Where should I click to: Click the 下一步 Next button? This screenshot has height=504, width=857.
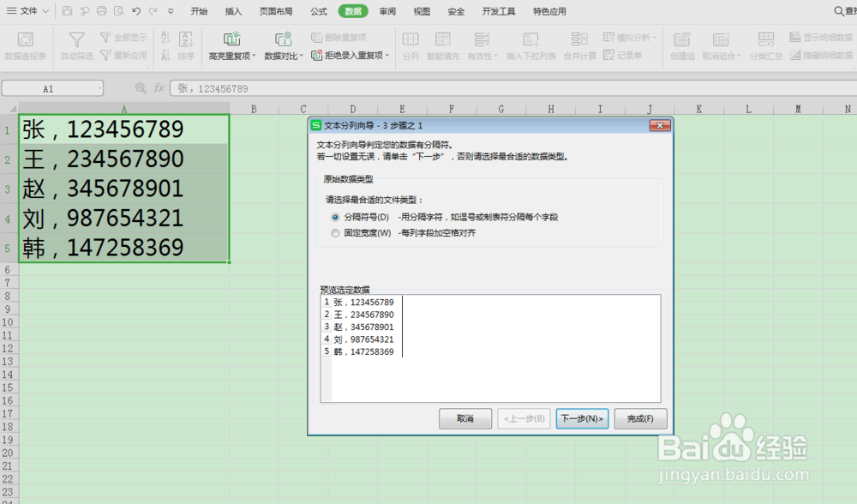point(582,418)
